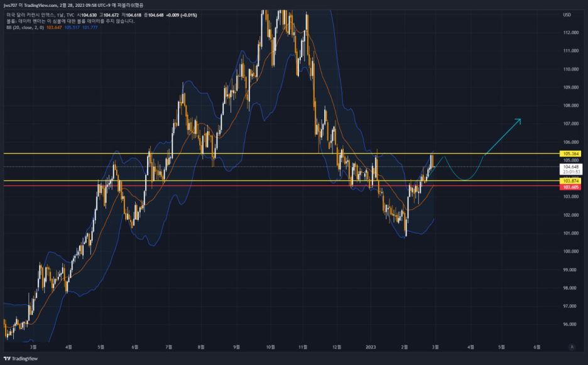Click the USD currency label
Image resolution: width=588 pixels, height=365 pixels.
point(567,14)
